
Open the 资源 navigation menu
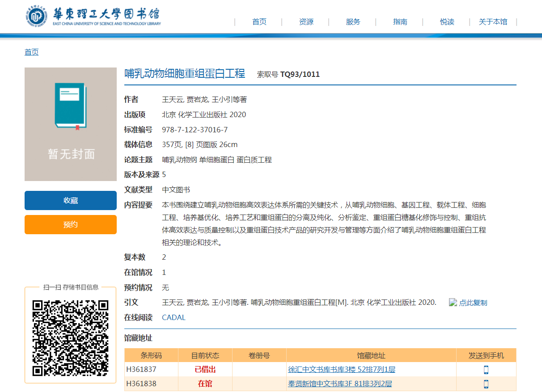click(x=306, y=22)
